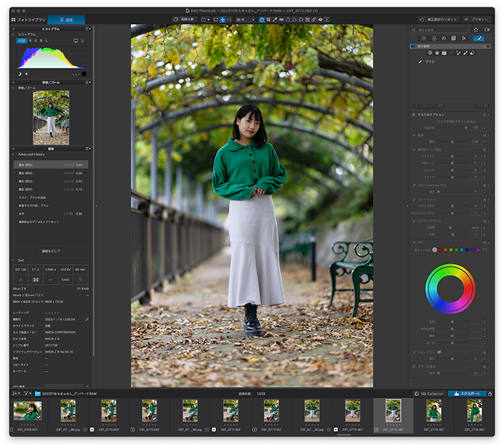Pick the white balance eyedropper tool

click(x=275, y=20)
